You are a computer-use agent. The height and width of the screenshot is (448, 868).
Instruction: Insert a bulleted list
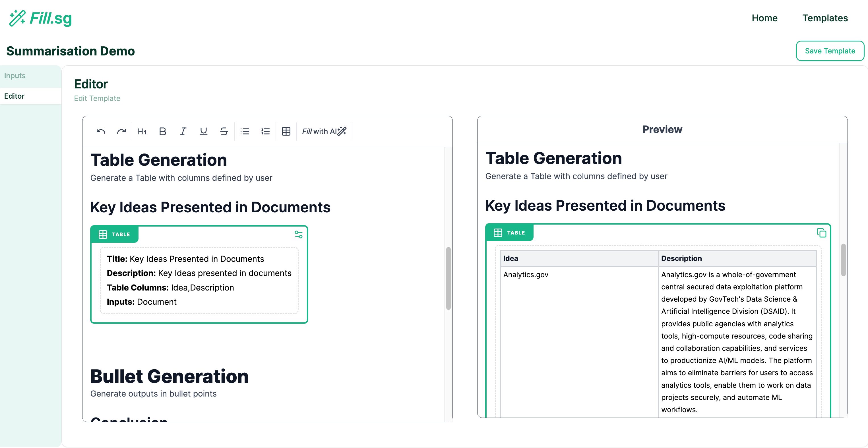245,131
